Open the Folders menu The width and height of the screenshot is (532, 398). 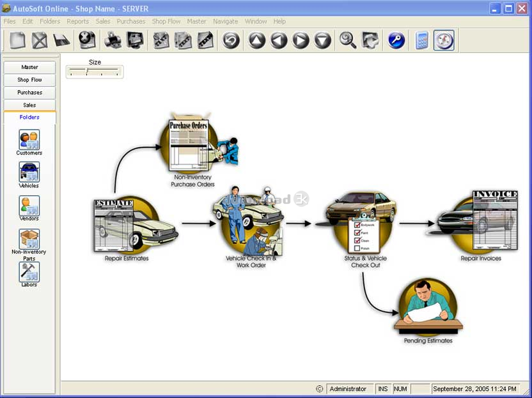coord(50,21)
